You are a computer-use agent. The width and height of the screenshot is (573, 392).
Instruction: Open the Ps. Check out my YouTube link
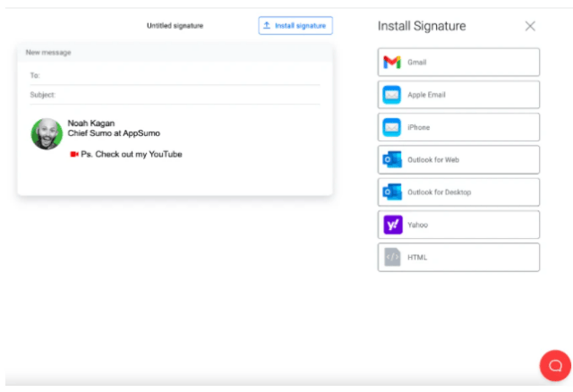[132, 154]
